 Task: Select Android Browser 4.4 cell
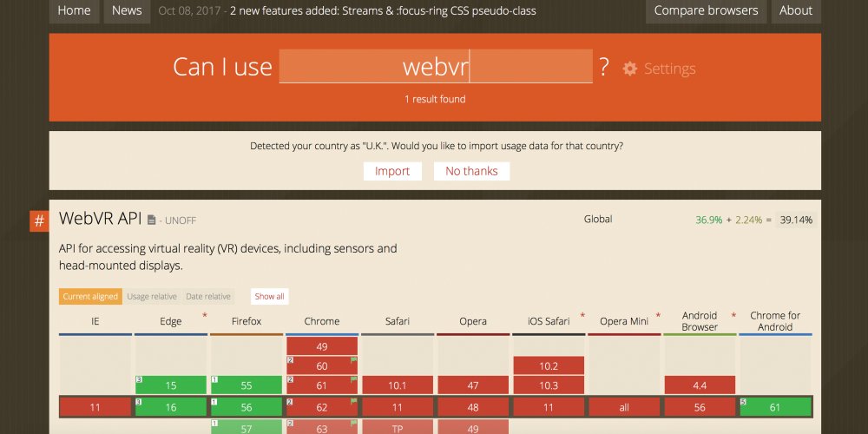click(x=700, y=385)
